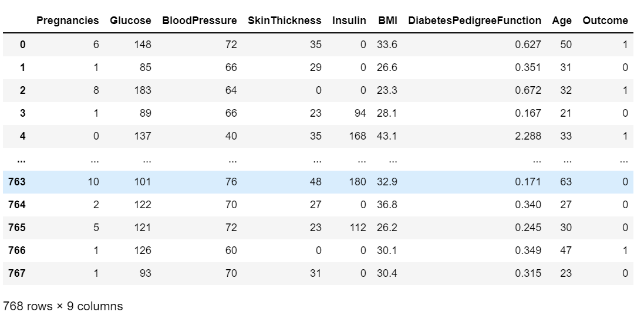Click the Age value 63
Screen dimensions: 644x322
click(x=566, y=182)
